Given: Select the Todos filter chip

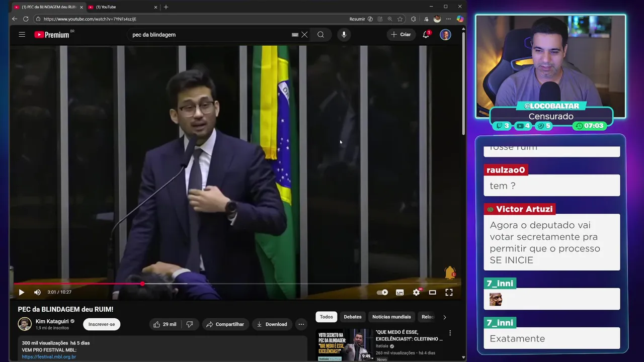Looking at the screenshot, I should pyautogui.click(x=327, y=317).
